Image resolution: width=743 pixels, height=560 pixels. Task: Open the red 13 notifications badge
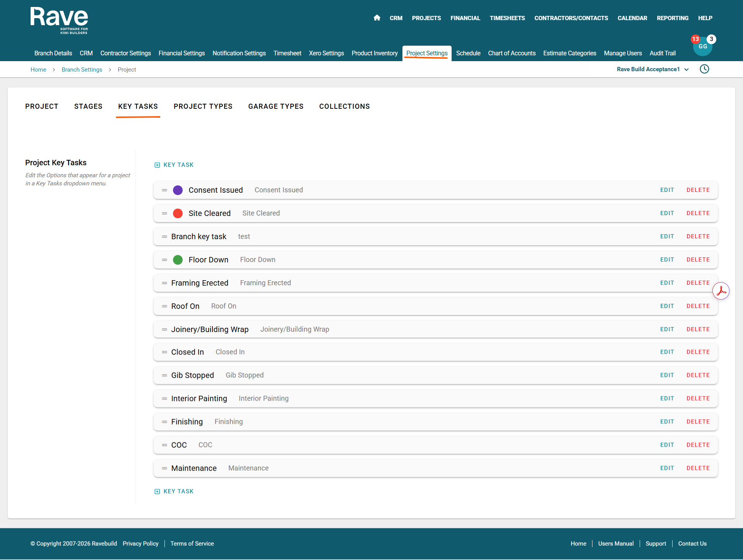tap(695, 39)
